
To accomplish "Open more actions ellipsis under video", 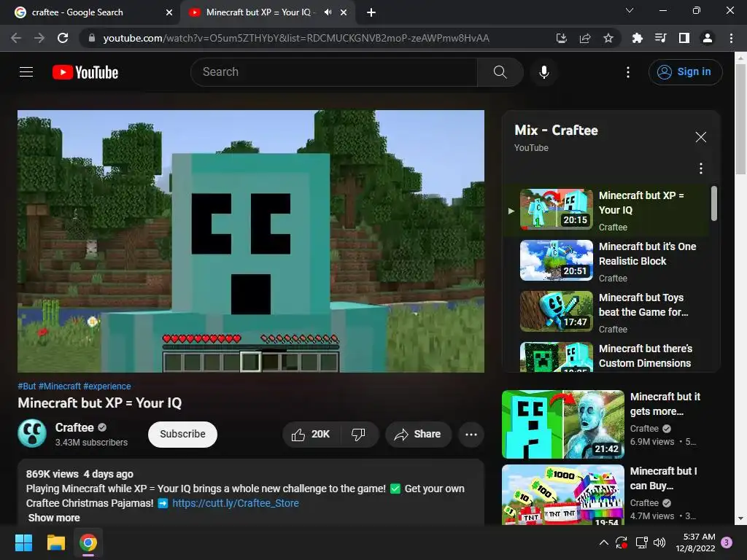I will pyautogui.click(x=471, y=435).
